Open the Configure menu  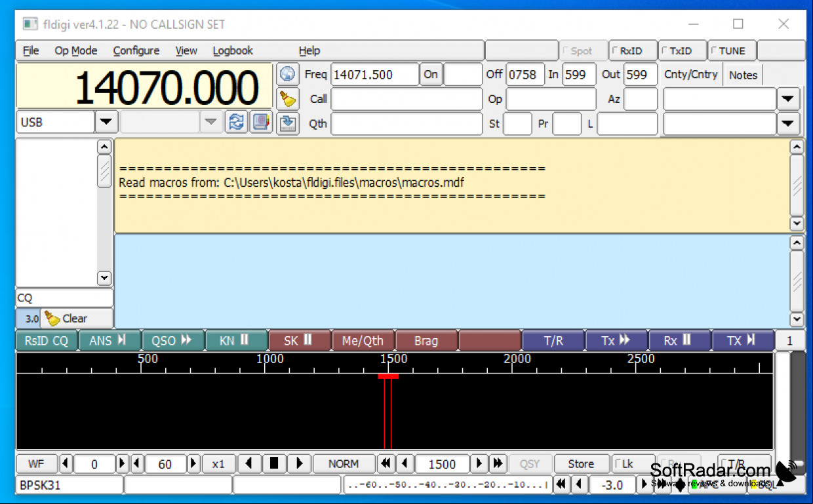pyautogui.click(x=136, y=50)
